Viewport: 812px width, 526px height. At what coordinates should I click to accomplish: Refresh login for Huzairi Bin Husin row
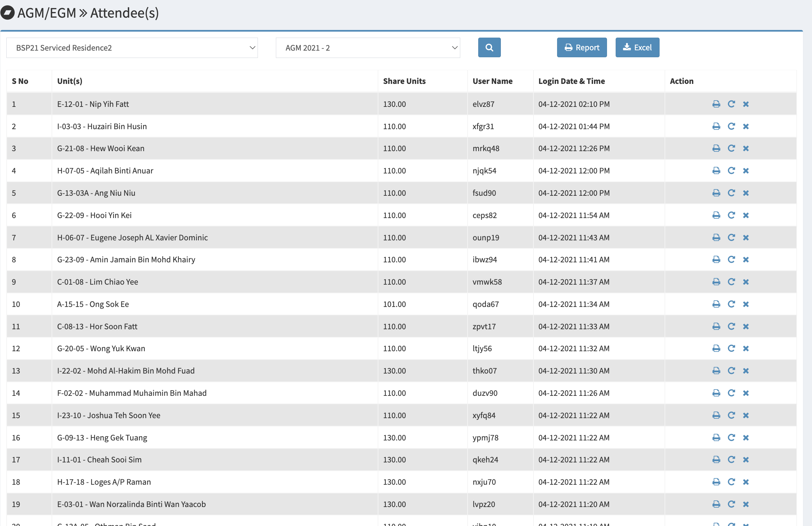tap(731, 126)
